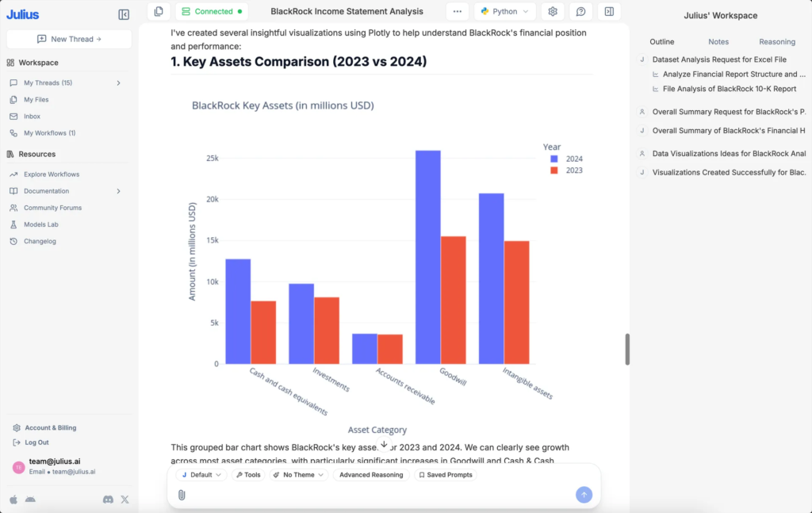Click the Android app icon
Image resolution: width=812 pixels, height=513 pixels.
coord(30,500)
